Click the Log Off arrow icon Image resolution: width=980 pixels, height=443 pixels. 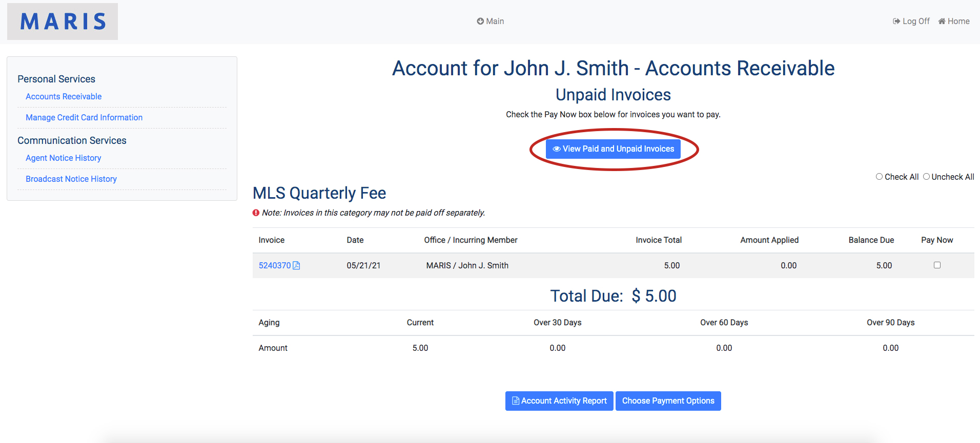pos(896,22)
